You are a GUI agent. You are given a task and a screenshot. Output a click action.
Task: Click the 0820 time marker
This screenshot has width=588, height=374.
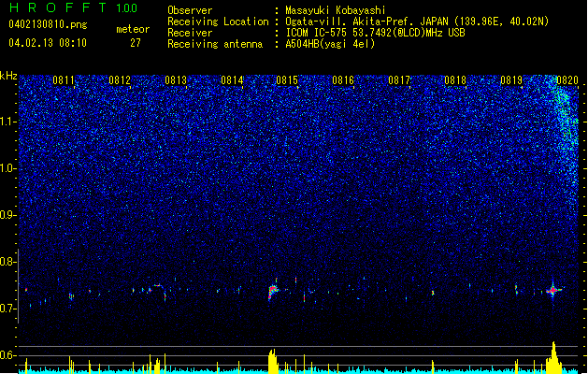(567, 79)
